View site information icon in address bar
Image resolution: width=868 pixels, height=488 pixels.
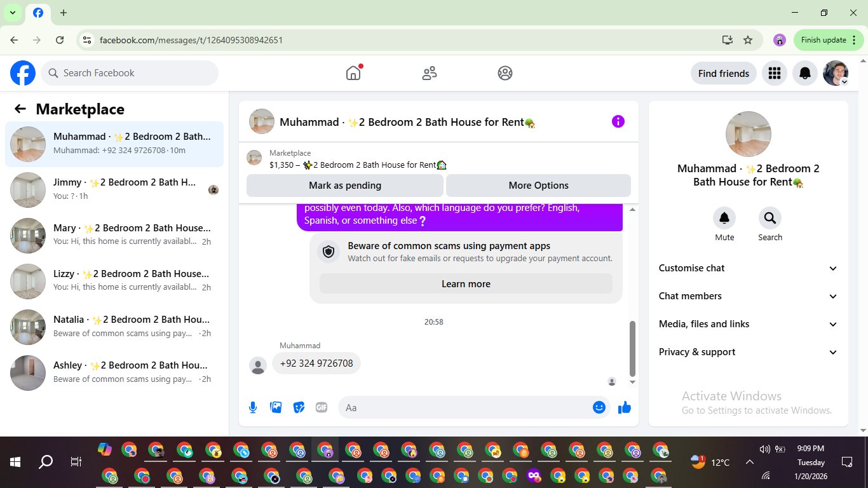pyautogui.click(x=87, y=40)
